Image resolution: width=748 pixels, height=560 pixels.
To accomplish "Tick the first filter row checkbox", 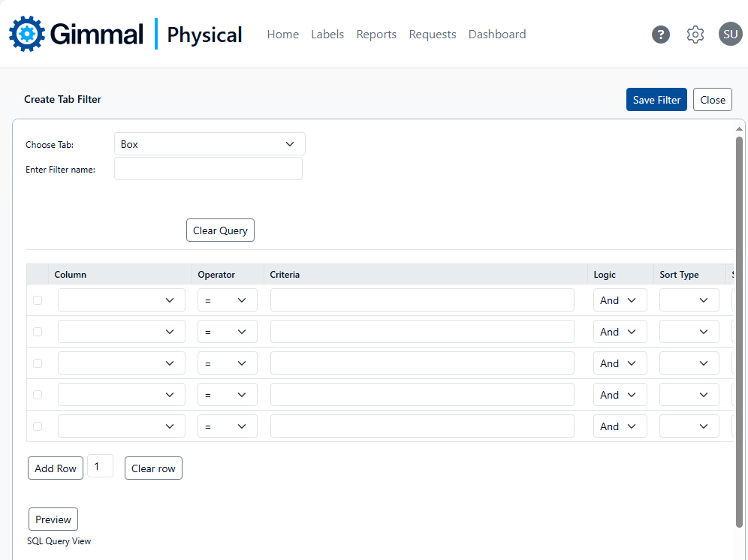I will pyautogui.click(x=38, y=300).
